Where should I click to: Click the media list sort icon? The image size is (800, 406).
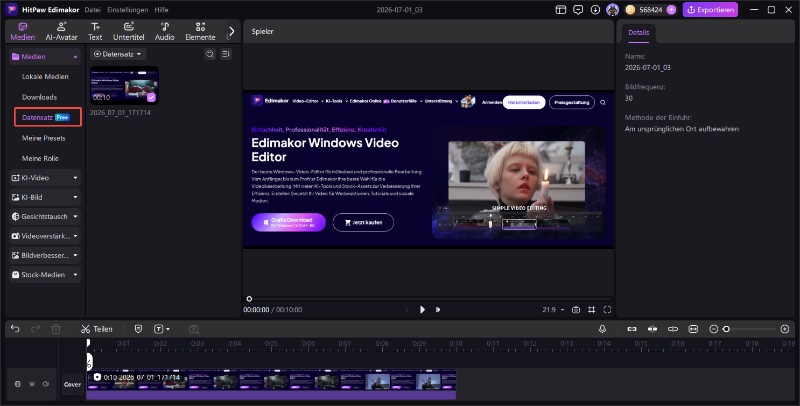click(x=226, y=54)
